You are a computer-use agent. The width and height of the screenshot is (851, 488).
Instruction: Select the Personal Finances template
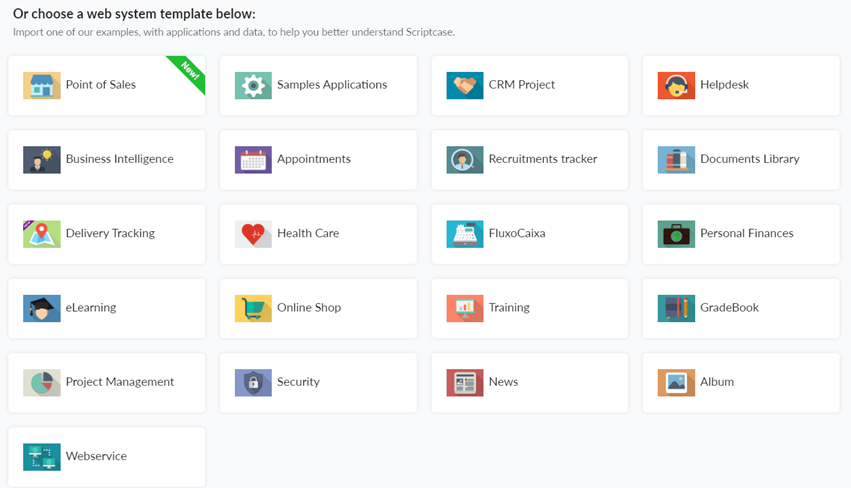pos(746,233)
